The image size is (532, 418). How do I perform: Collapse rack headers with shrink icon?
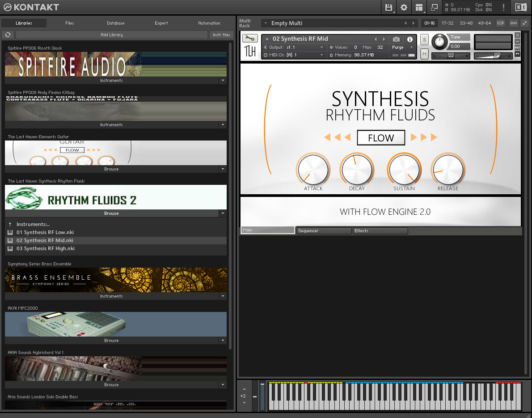point(525,23)
